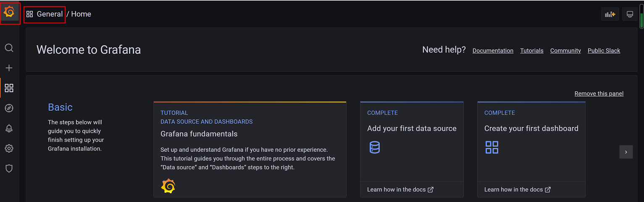Click the Grafana logo in the sidebar
Image resolution: width=644 pixels, height=202 pixels.
(x=9, y=13)
